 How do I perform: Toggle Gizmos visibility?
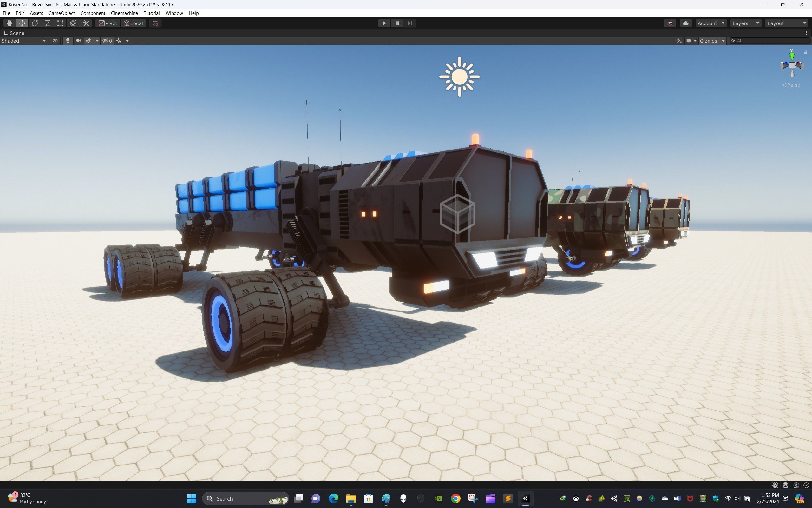709,41
